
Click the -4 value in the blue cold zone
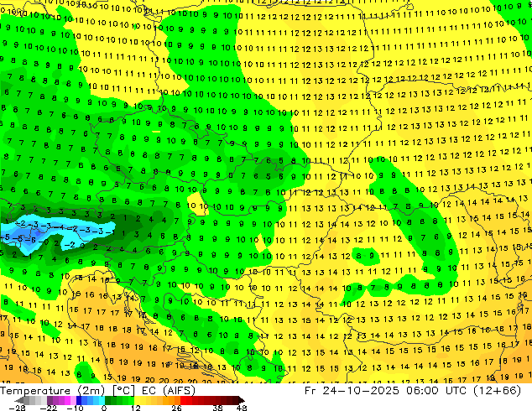click(59, 227)
